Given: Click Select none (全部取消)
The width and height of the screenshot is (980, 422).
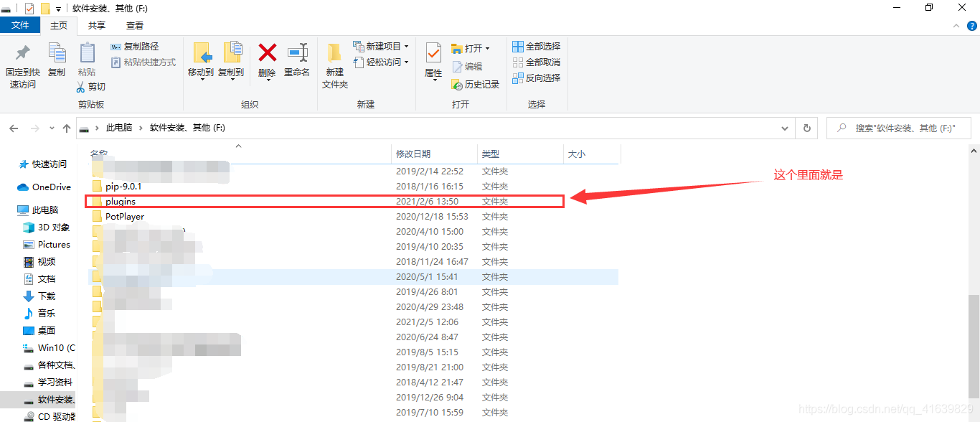Looking at the screenshot, I should pos(537,62).
